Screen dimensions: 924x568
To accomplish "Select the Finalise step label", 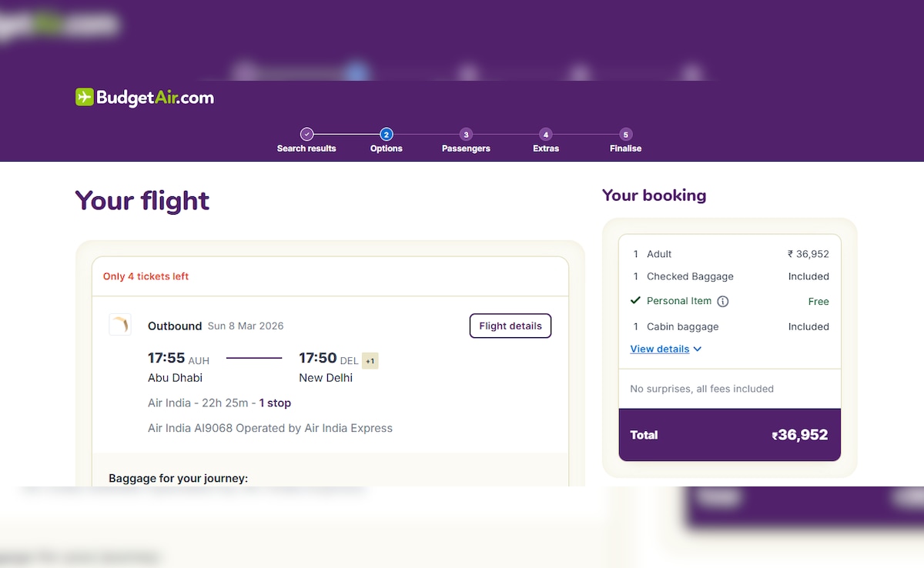I will coord(625,149).
